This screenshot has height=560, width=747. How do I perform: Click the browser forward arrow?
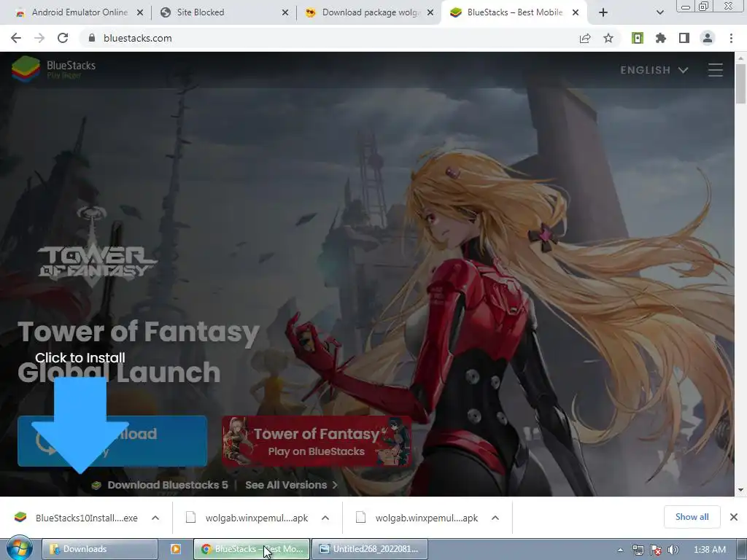point(39,38)
